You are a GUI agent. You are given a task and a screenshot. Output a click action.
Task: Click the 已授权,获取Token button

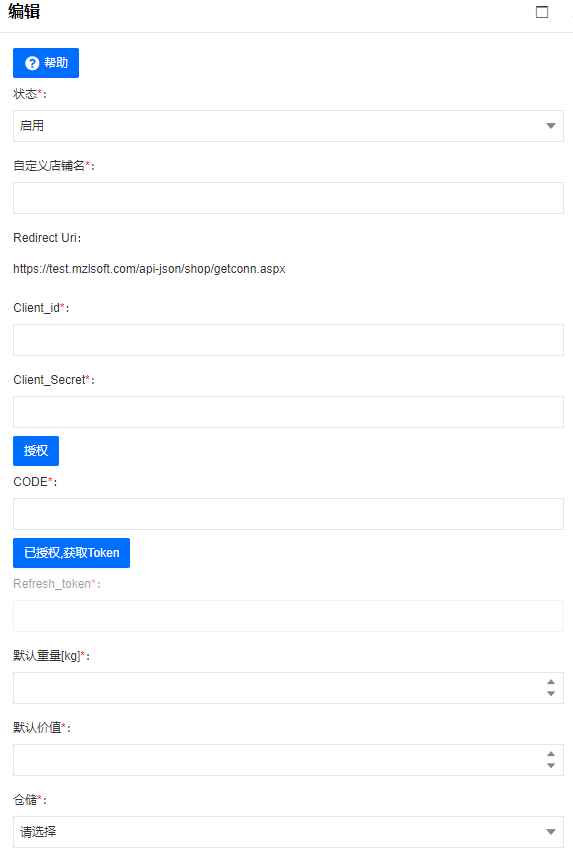point(72,553)
